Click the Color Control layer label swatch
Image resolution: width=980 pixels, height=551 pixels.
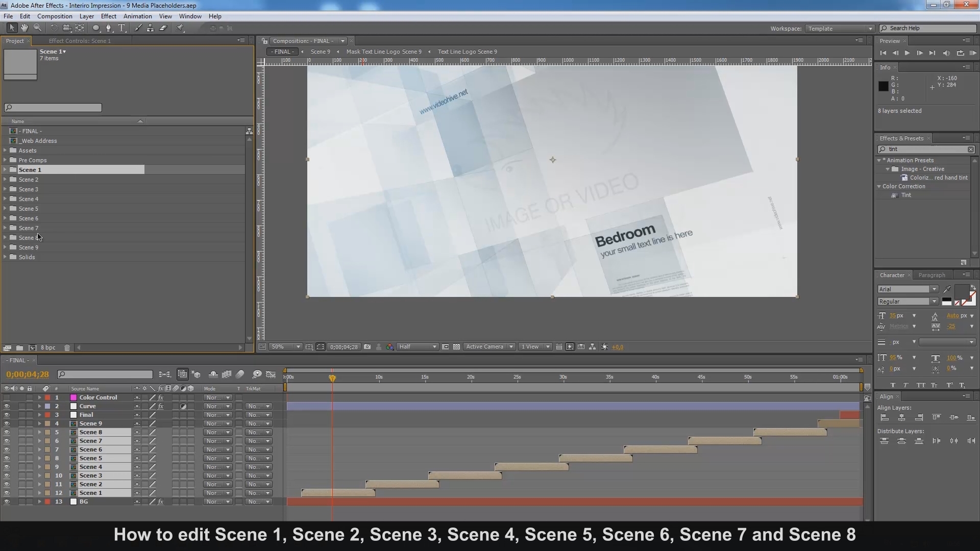tap(47, 398)
